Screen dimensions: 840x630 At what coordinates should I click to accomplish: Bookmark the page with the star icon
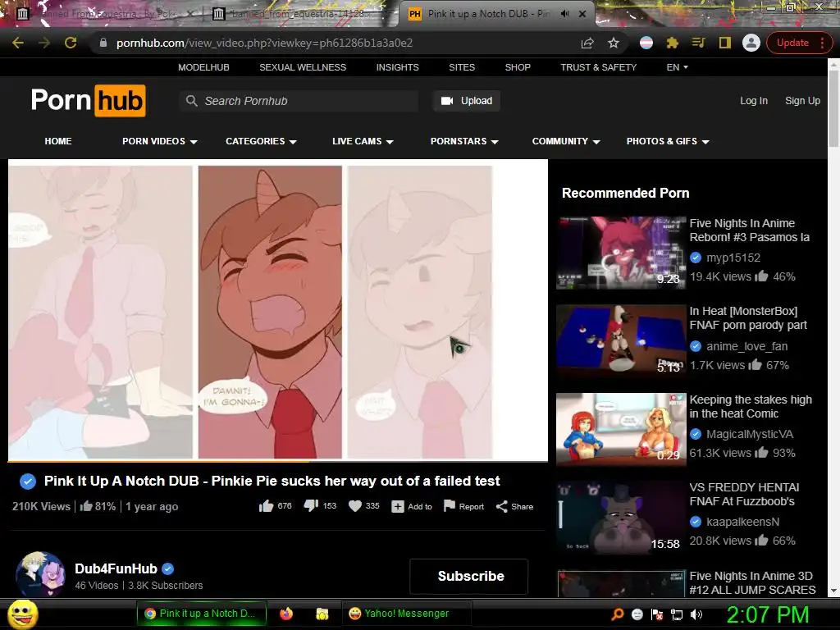click(x=614, y=43)
